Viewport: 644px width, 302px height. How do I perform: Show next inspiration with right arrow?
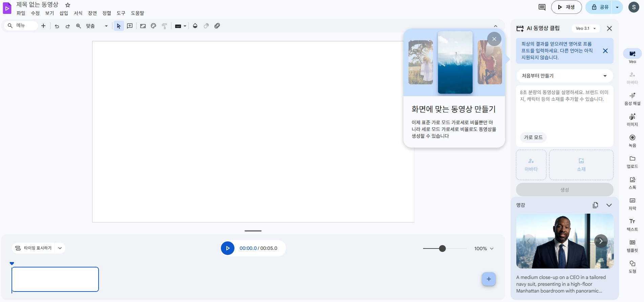[601, 241]
